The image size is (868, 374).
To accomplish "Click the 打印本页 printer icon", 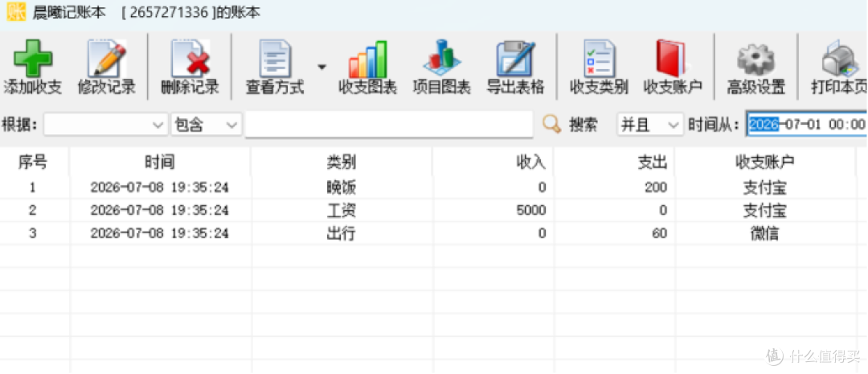I will 841,60.
